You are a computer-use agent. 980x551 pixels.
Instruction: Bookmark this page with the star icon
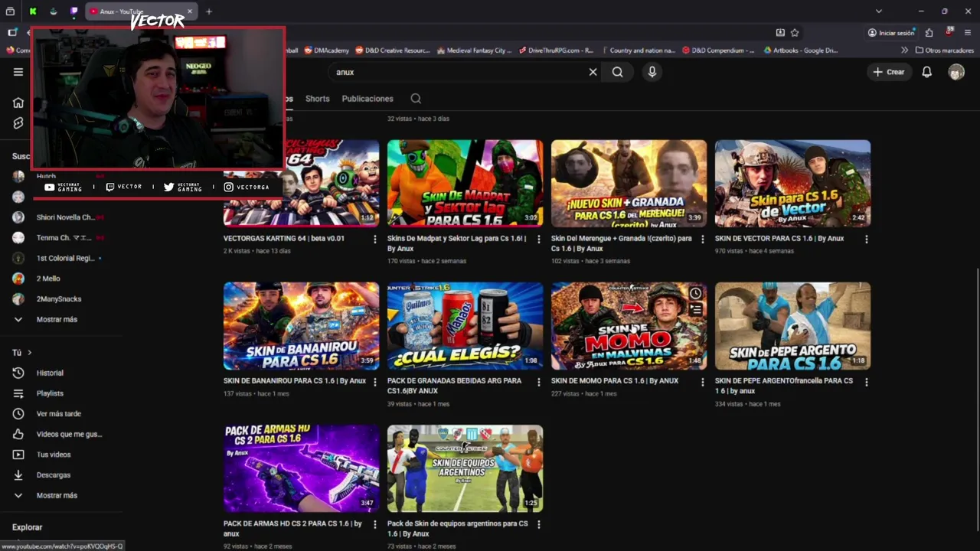point(795,33)
